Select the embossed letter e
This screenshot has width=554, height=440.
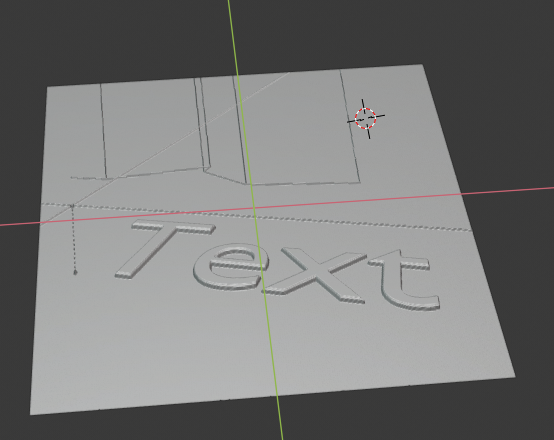pyautogui.click(x=231, y=267)
